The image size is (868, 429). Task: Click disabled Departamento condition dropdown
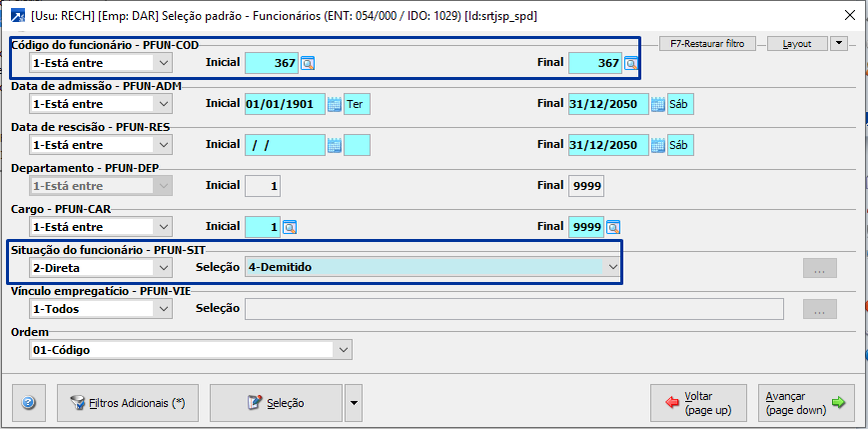(x=100, y=186)
